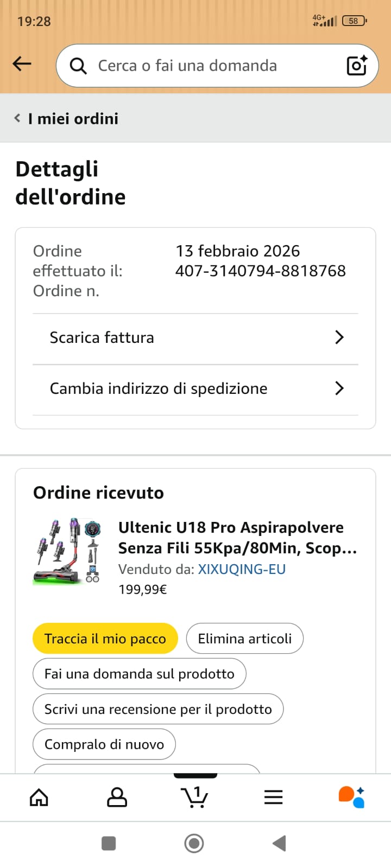Tap the vacuum cleaner product thumbnail
391x868 pixels.
(67, 551)
